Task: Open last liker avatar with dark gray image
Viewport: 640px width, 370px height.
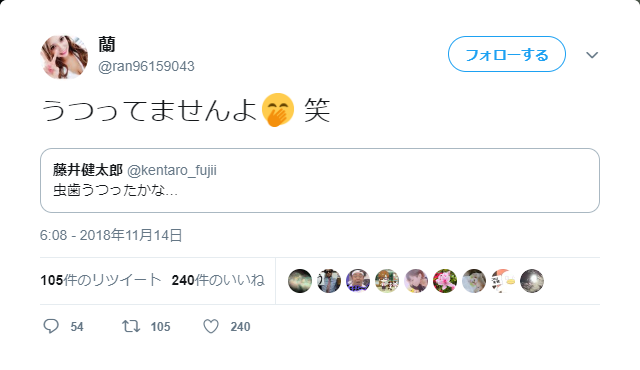Action: (x=532, y=281)
